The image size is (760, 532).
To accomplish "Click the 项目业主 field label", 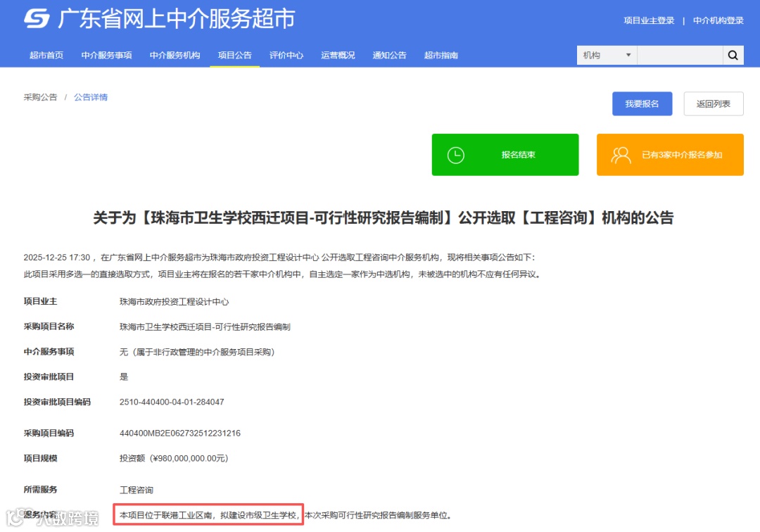I will 40,301.
